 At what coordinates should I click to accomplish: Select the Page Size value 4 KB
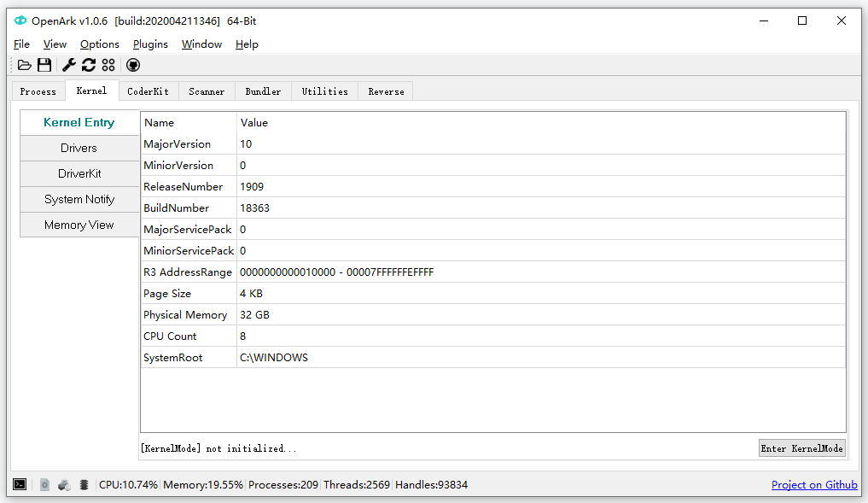[x=541, y=293]
